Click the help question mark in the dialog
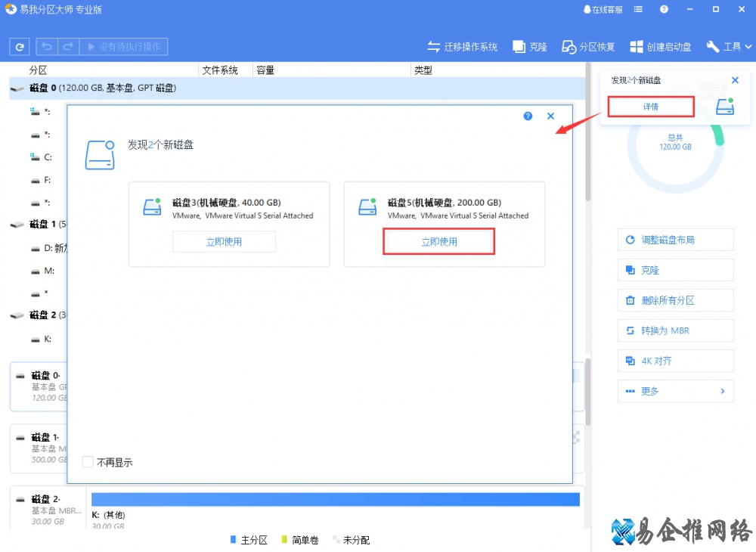This screenshot has width=756, height=552. click(528, 116)
